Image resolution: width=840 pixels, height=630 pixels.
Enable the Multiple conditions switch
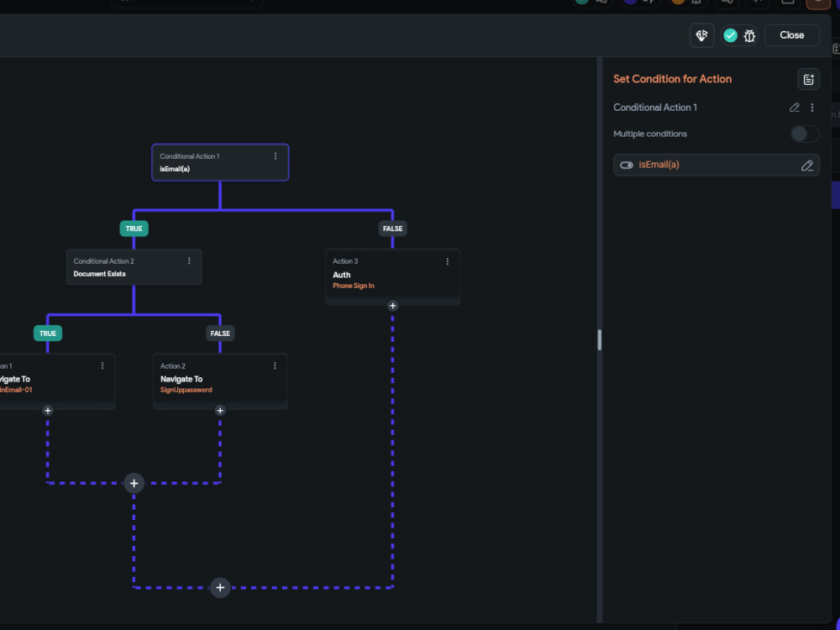(x=805, y=134)
